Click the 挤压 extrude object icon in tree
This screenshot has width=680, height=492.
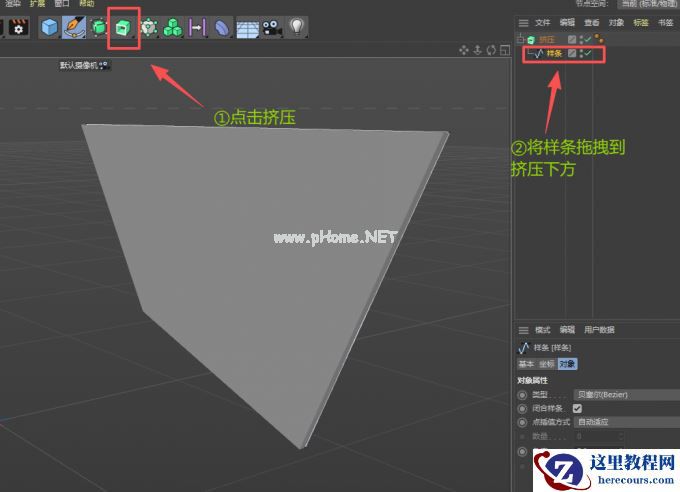(531, 40)
